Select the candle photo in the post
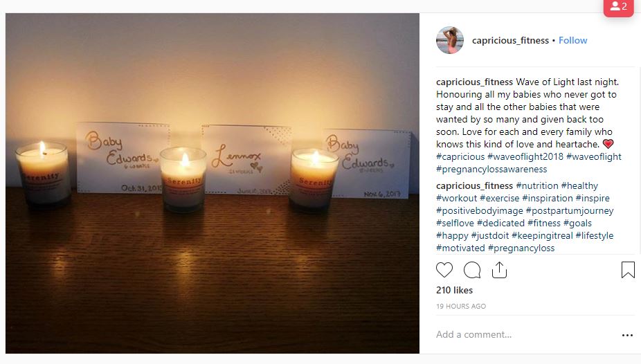Image resolution: width=641 pixels, height=364 pixels. pos(213,183)
